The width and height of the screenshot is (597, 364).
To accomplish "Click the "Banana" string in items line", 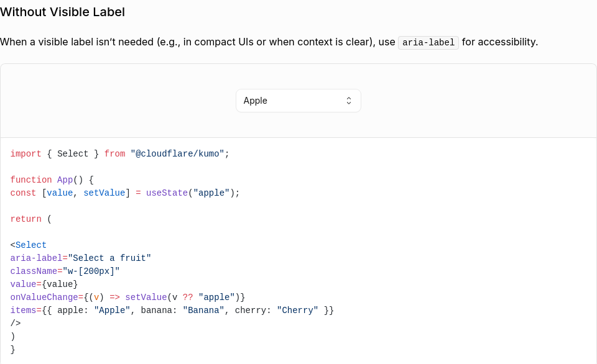I will pyautogui.click(x=203, y=310).
